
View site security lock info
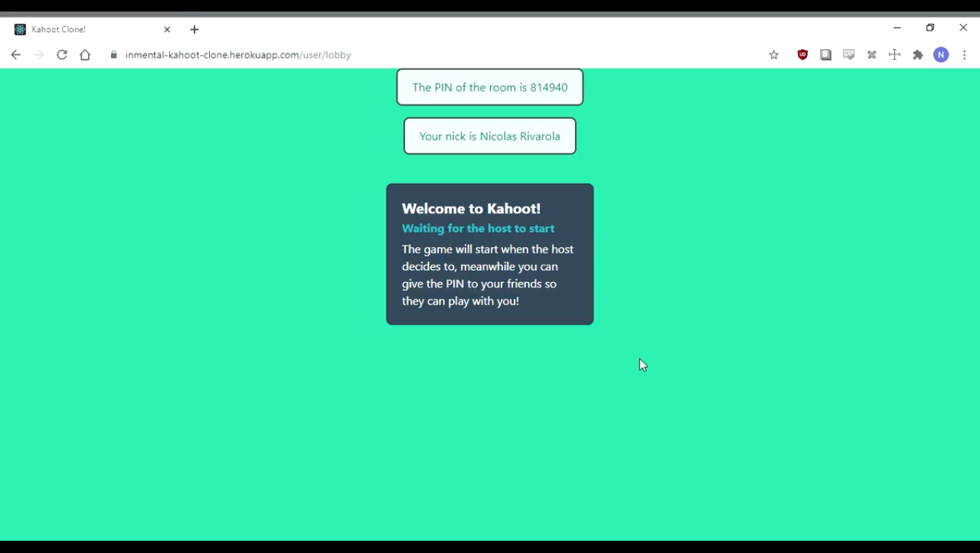coord(114,55)
